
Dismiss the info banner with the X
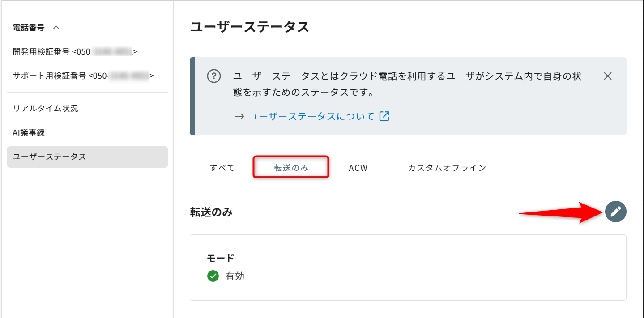(x=607, y=76)
